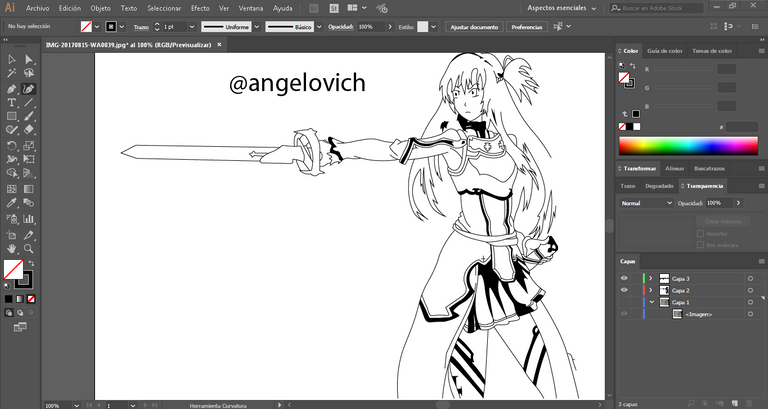Select the Selection arrow tool
768x409 pixels.
[12, 60]
